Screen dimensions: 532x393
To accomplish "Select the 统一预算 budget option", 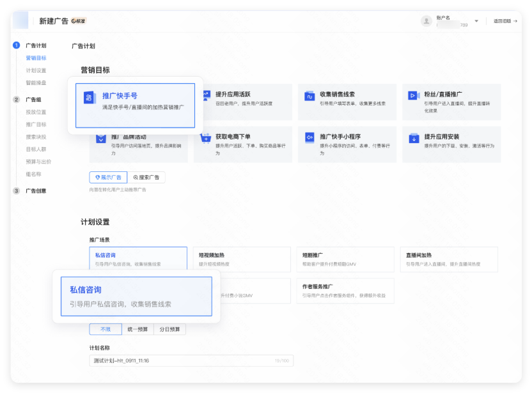I will click(137, 329).
